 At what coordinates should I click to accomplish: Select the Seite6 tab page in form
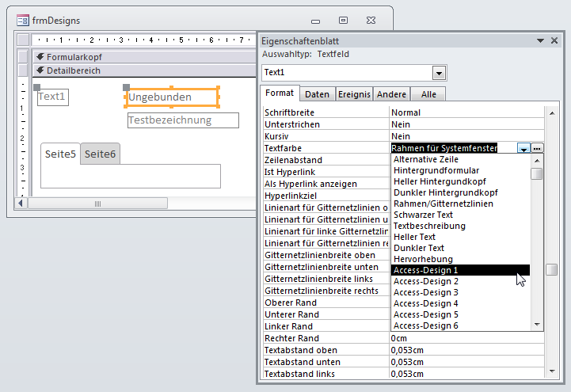coord(101,154)
